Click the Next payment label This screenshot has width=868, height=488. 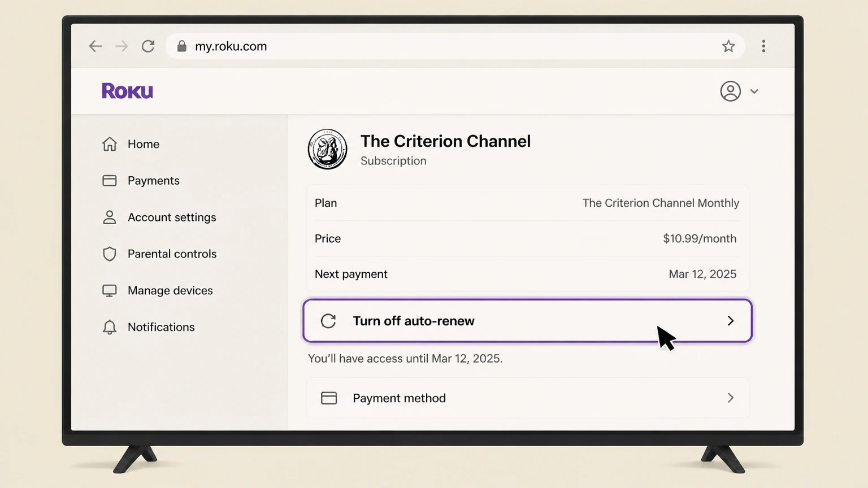point(351,274)
